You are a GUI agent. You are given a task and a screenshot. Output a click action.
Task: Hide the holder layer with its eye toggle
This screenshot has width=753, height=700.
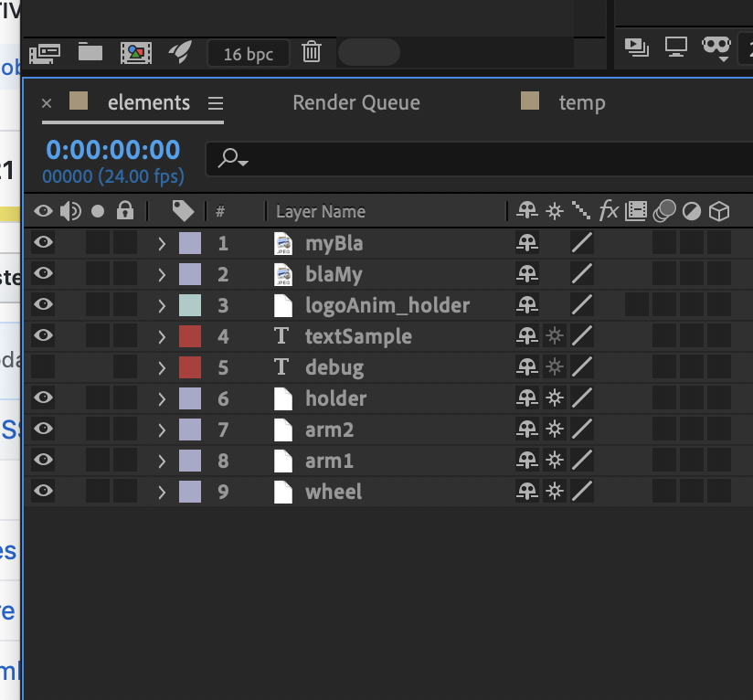click(x=43, y=398)
